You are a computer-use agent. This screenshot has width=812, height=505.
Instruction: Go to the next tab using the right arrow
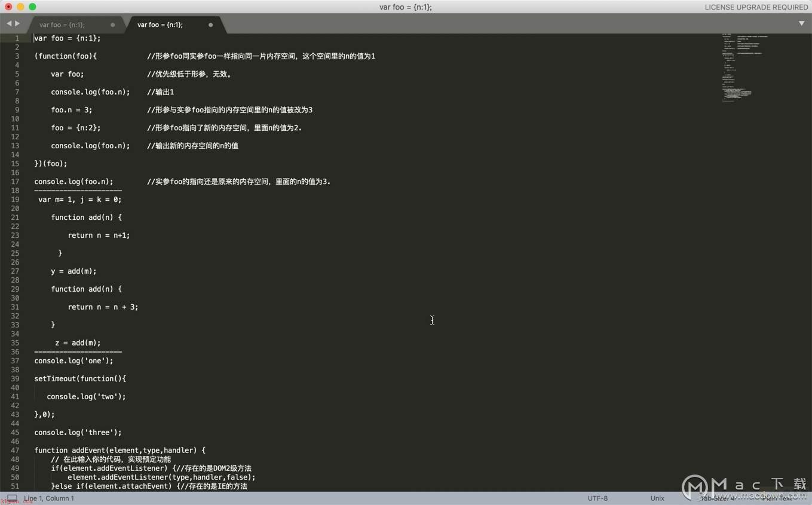pyautogui.click(x=17, y=23)
